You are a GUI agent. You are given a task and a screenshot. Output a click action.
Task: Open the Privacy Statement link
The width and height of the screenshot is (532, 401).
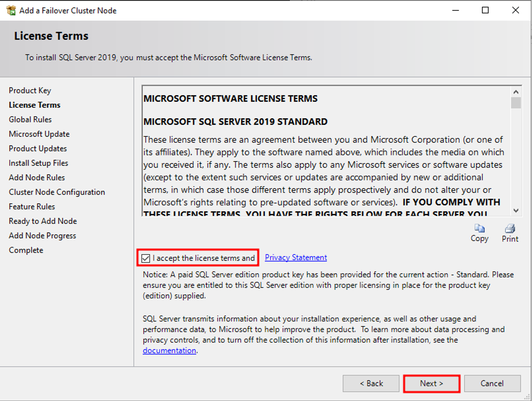tap(296, 257)
